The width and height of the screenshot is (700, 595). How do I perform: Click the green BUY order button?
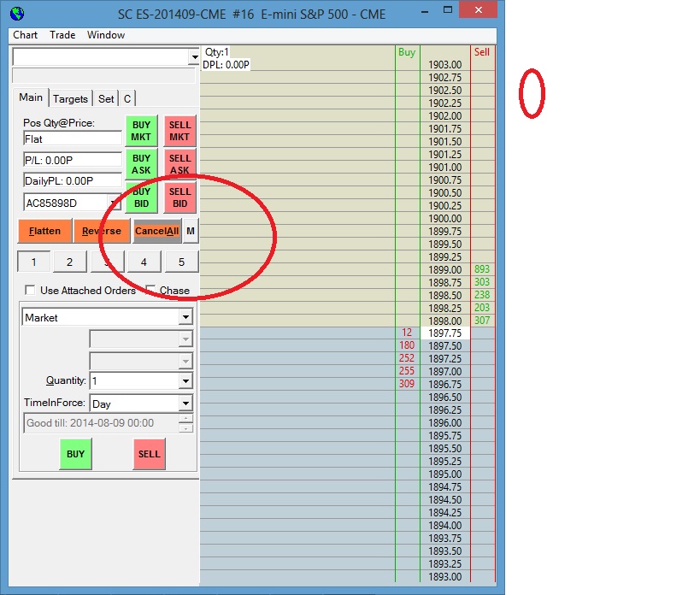[x=75, y=454]
